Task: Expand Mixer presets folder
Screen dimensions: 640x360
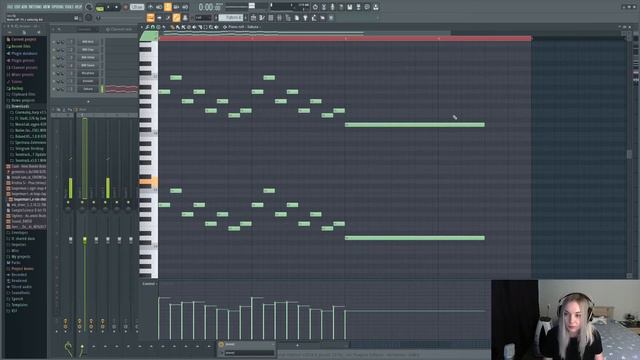Action: (x=22, y=75)
